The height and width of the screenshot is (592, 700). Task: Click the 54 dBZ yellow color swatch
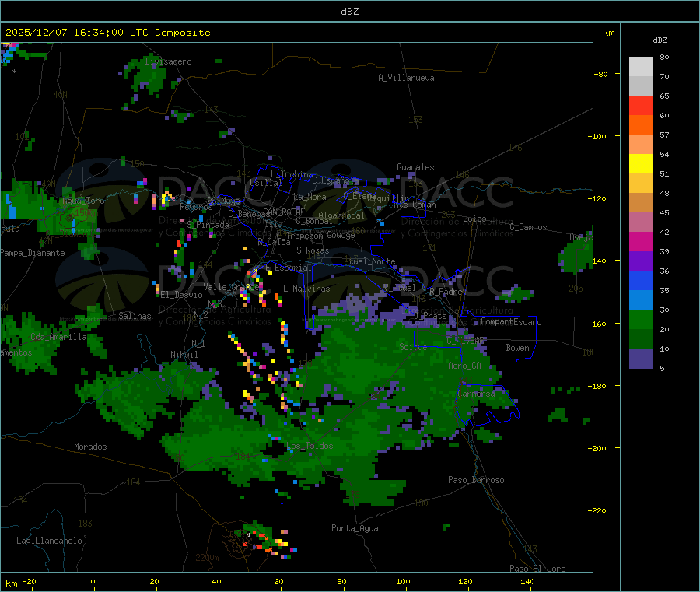(x=641, y=164)
